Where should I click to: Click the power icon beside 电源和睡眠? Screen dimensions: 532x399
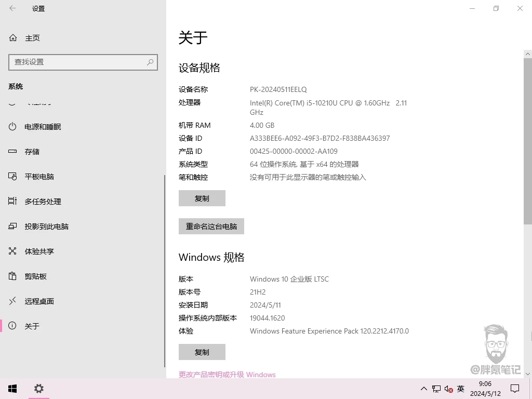coord(12,127)
